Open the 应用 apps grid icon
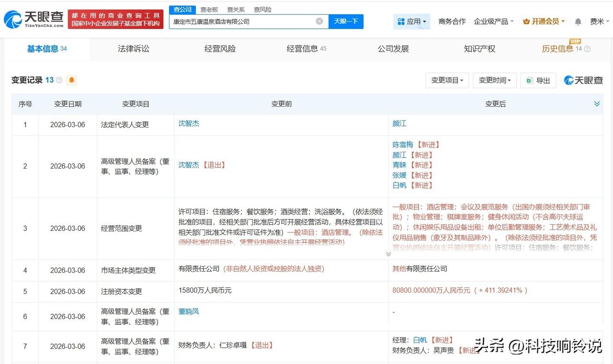 pyautogui.click(x=401, y=21)
